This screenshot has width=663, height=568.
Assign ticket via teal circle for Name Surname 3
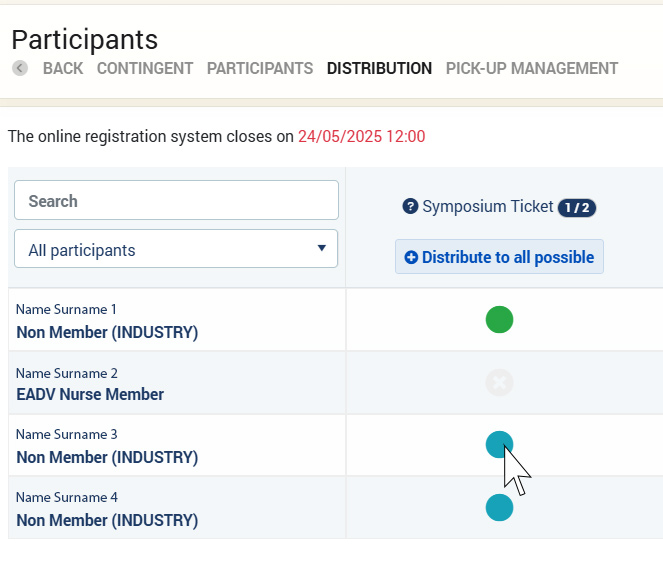[499, 445]
